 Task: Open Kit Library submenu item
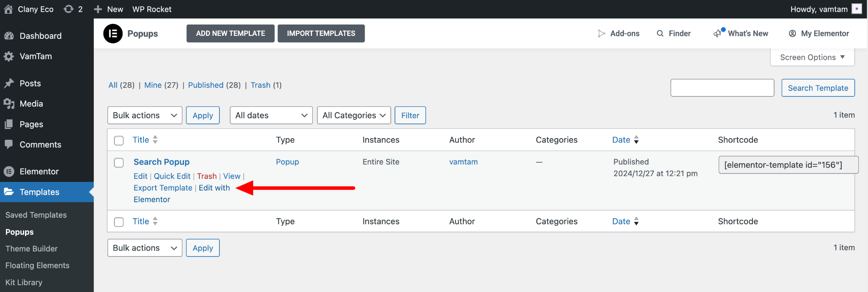coord(24,282)
